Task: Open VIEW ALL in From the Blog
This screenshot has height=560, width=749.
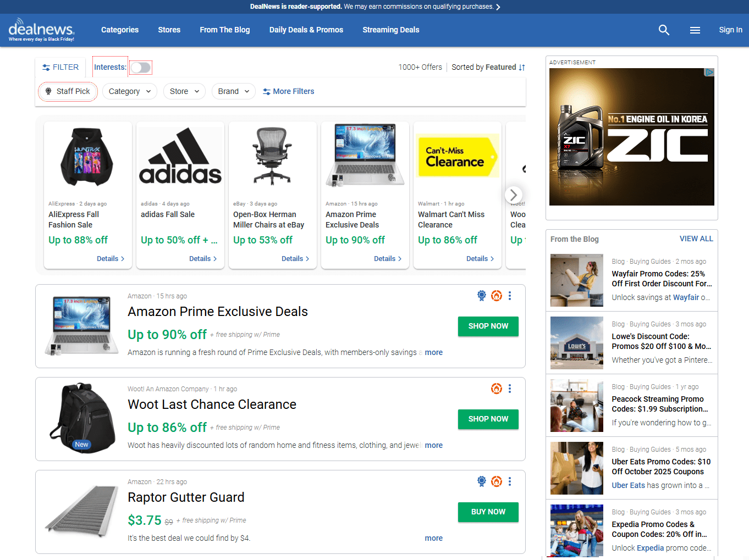Action: pos(696,239)
